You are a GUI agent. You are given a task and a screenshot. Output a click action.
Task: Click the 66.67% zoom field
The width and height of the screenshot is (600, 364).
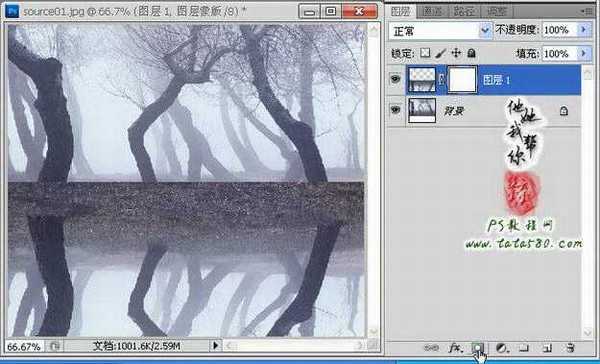(x=24, y=347)
